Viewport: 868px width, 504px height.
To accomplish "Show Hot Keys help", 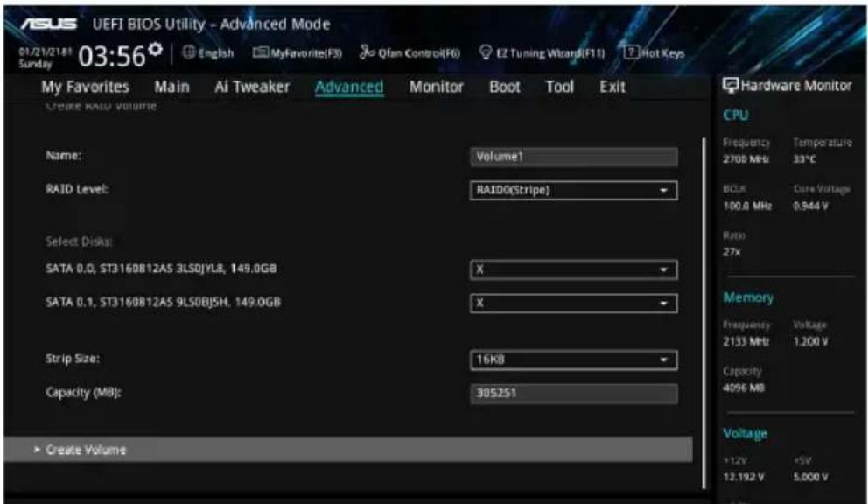I will click(654, 52).
